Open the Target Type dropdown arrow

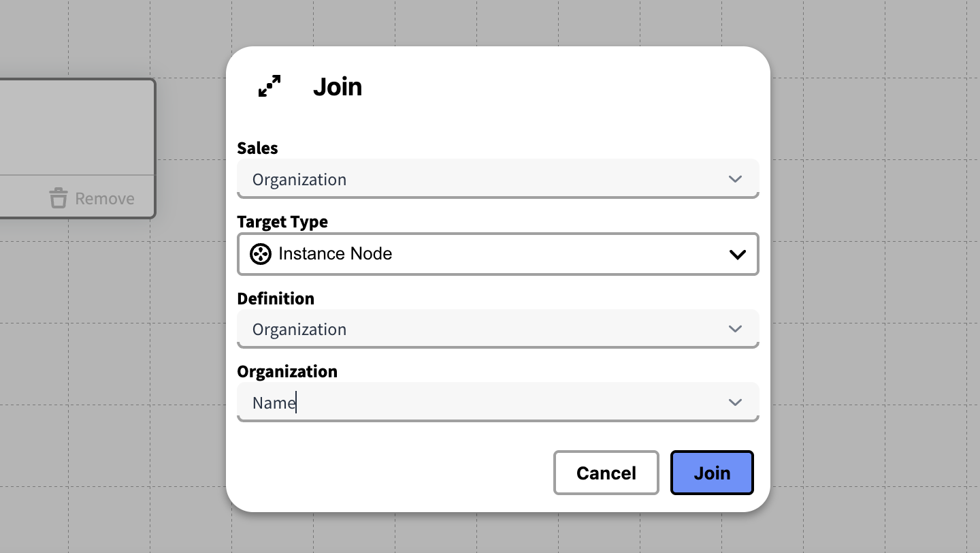point(738,254)
